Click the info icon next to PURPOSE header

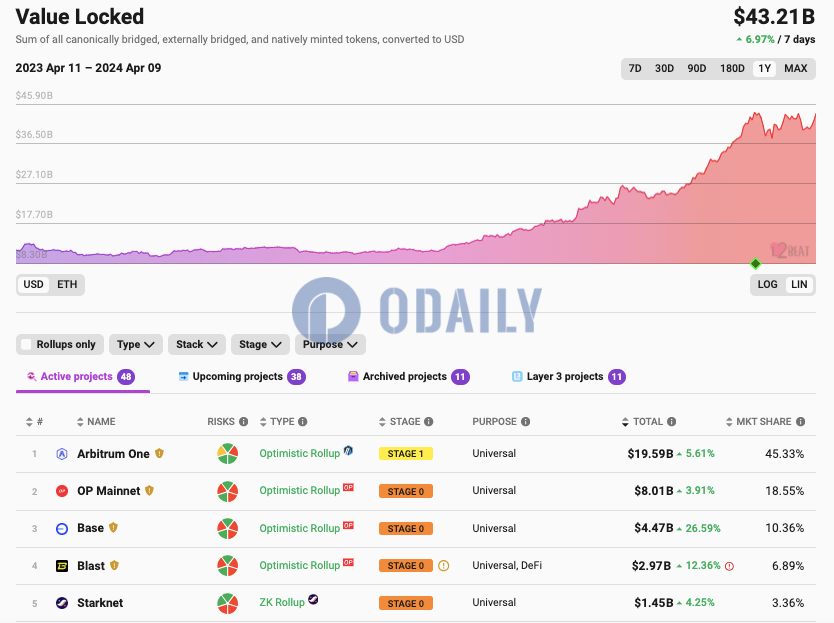(x=526, y=422)
